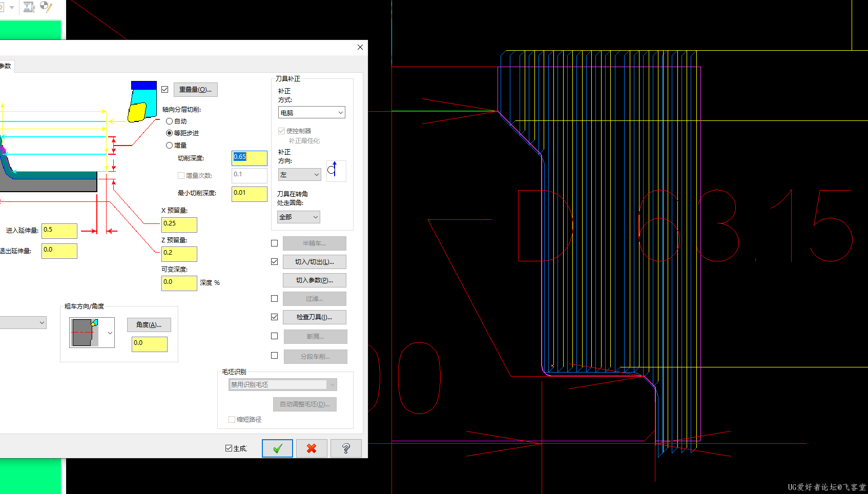Edit the 进入延伸量 field 0.5
Viewport: 868px width, 494px height.
pyautogui.click(x=59, y=231)
